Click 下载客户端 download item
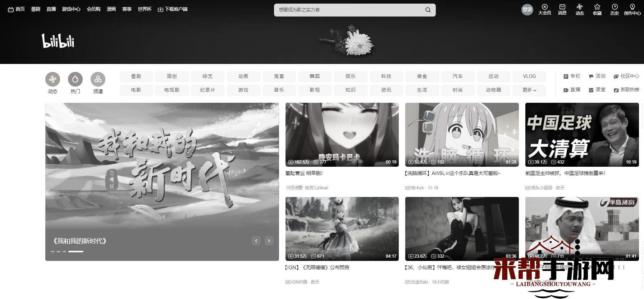The height and width of the screenshot is (299, 644). tap(173, 9)
